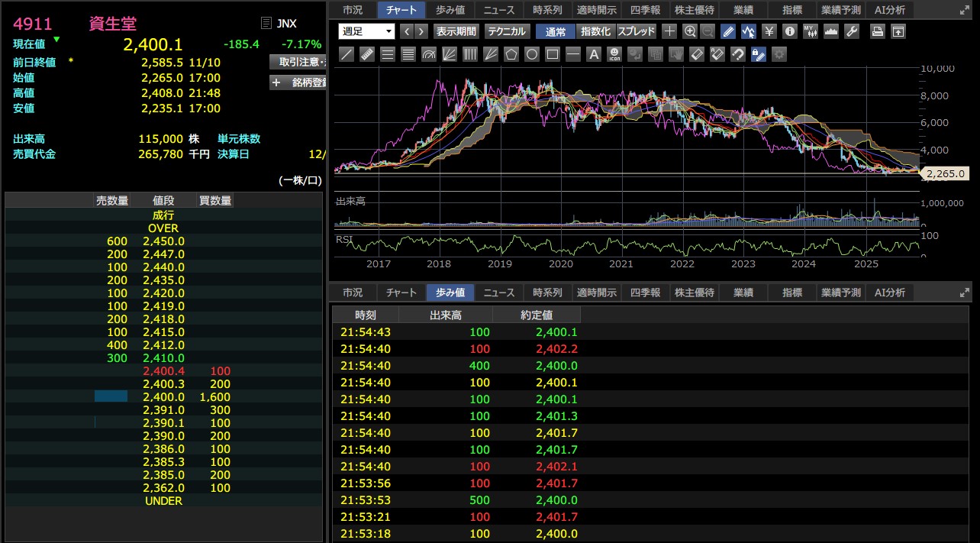
Task: Zoom out of the chart
Action: [707, 31]
